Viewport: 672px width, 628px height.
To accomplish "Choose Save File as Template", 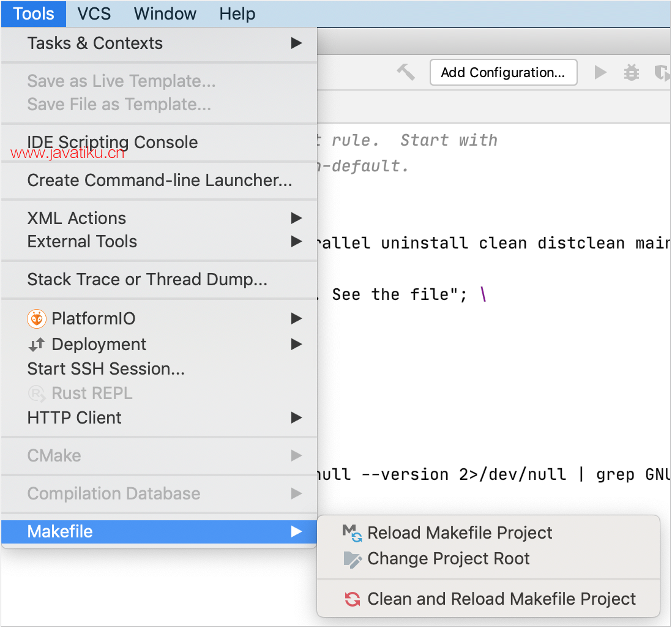I will click(159, 105).
